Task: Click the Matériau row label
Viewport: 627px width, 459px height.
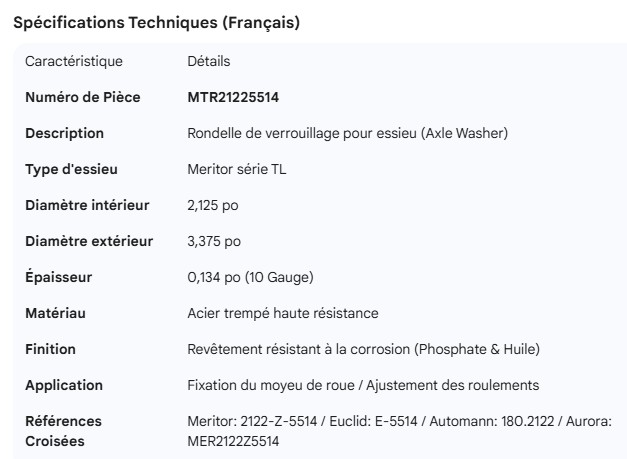Action: point(55,313)
